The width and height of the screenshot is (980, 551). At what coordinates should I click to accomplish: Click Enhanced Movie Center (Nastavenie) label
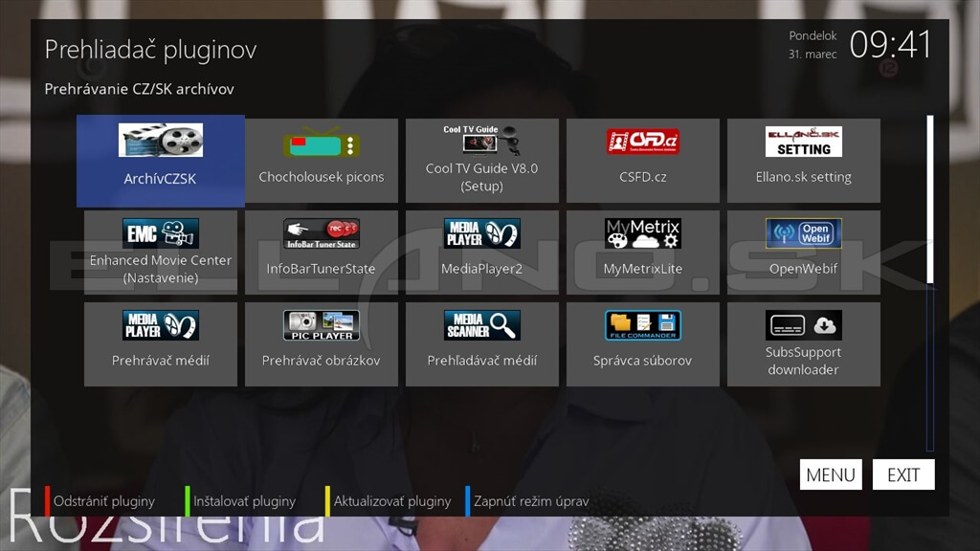pos(161,269)
